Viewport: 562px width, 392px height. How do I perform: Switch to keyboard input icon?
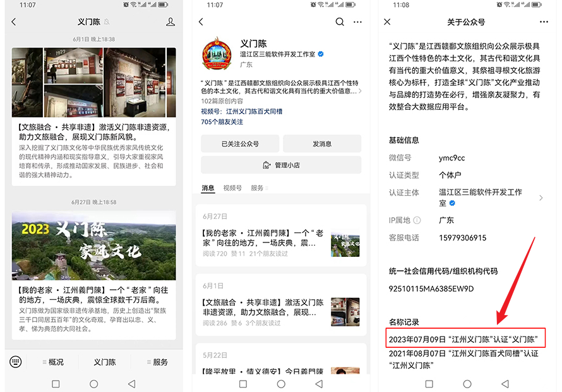[16, 362]
